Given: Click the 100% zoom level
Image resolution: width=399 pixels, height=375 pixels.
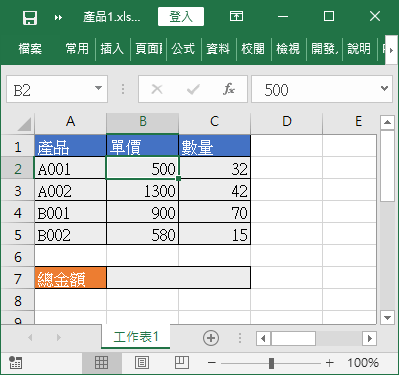Looking at the screenshot, I should pyautogui.click(x=363, y=363).
